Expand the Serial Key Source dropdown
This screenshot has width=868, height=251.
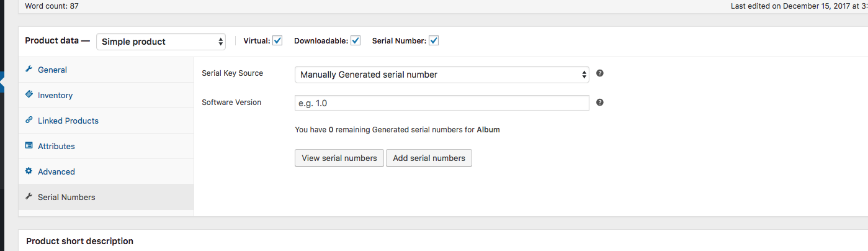[x=442, y=75]
